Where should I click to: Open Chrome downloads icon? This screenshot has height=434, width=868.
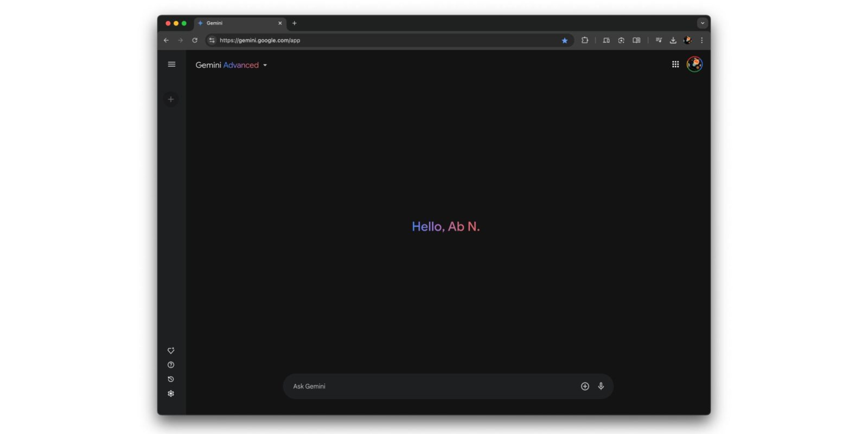coord(673,40)
